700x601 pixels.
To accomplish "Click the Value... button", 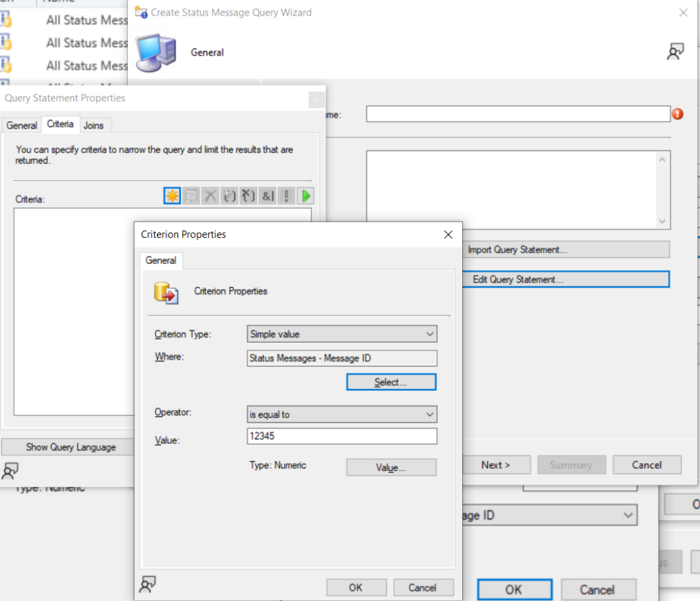I will [391, 468].
